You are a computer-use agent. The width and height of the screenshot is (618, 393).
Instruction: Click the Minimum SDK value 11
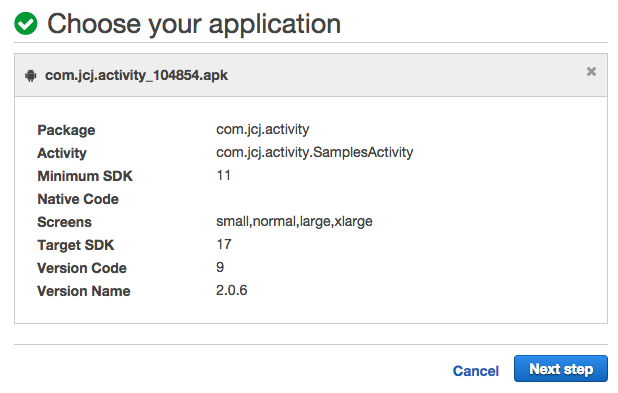click(223, 175)
